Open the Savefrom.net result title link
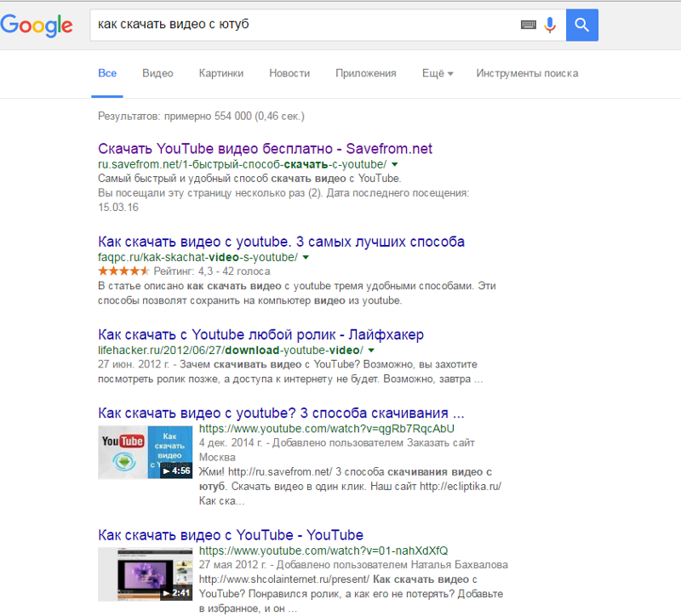This screenshot has height=616, width=681. pyautogui.click(x=265, y=148)
